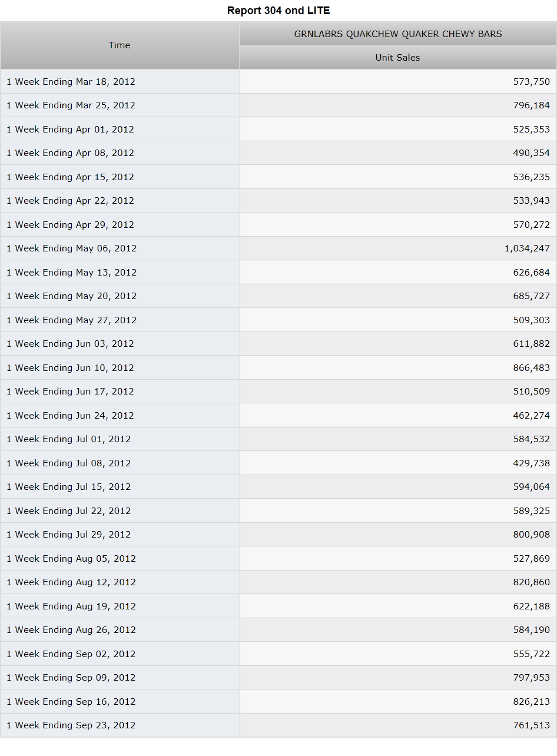Click the Unit Sales column header
Image resolution: width=557 pixels, height=756 pixels.
398,57
